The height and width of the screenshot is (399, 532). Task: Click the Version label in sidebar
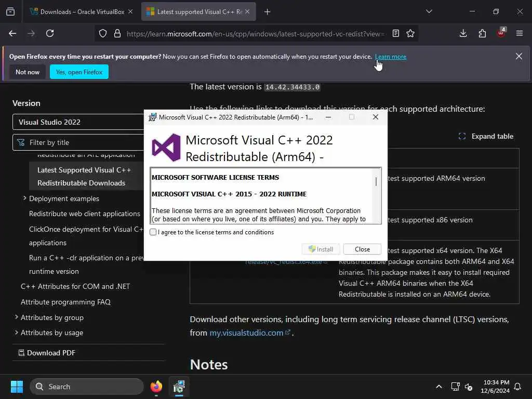click(x=26, y=103)
